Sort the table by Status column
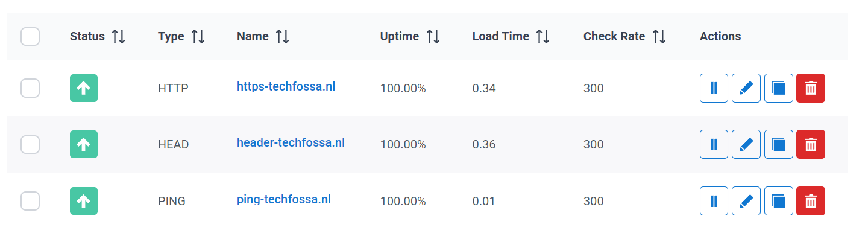The image size is (868, 242). (x=118, y=36)
